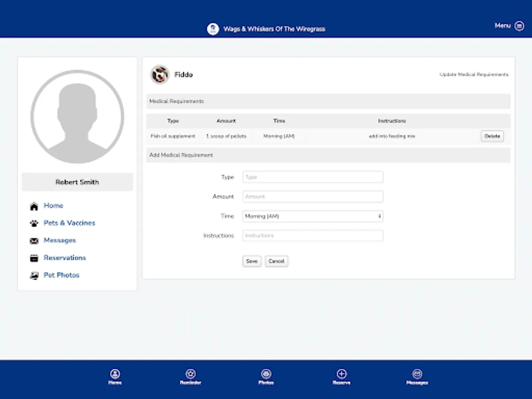Screen dimensions: 532x399
Task: Delete the Fish oil supplement requirement
Action: coord(492,136)
